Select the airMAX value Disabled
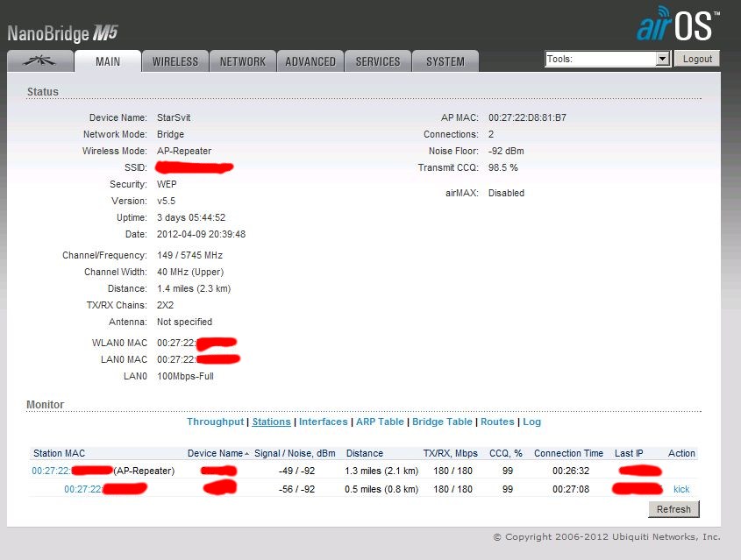This screenshot has width=741, height=560. (506, 193)
